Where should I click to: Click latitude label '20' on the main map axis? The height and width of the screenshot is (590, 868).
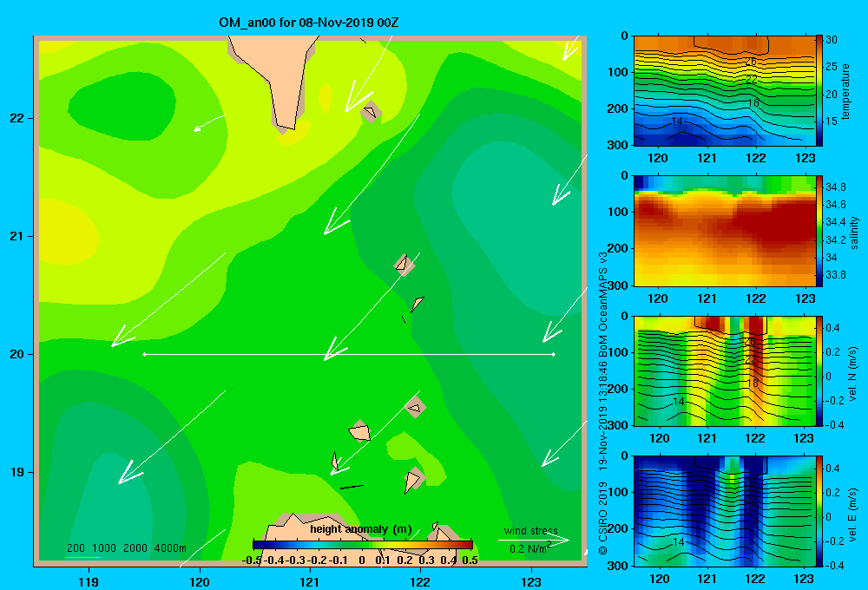point(17,354)
